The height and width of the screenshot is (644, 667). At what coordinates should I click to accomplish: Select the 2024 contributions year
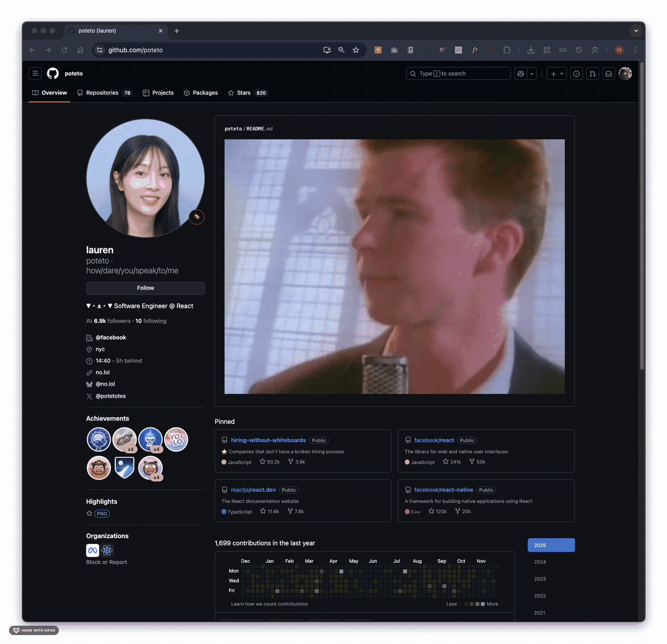540,562
